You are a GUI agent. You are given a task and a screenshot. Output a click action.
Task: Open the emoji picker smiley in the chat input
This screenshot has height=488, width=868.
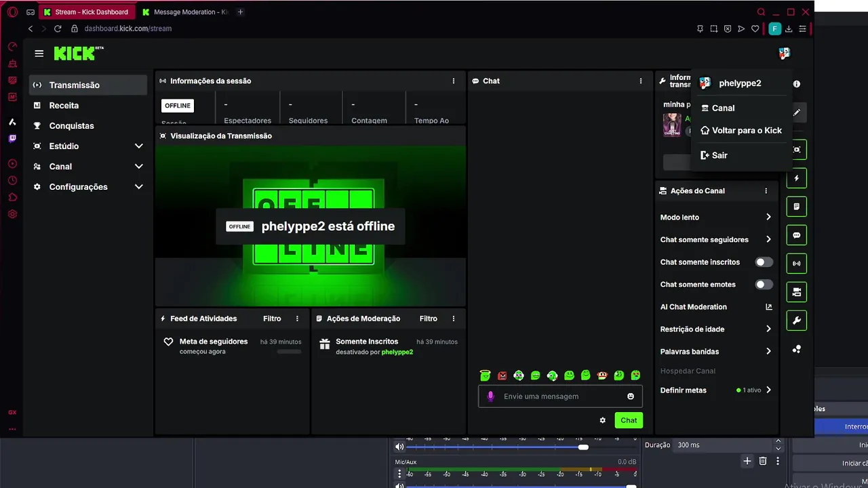point(631,396)
